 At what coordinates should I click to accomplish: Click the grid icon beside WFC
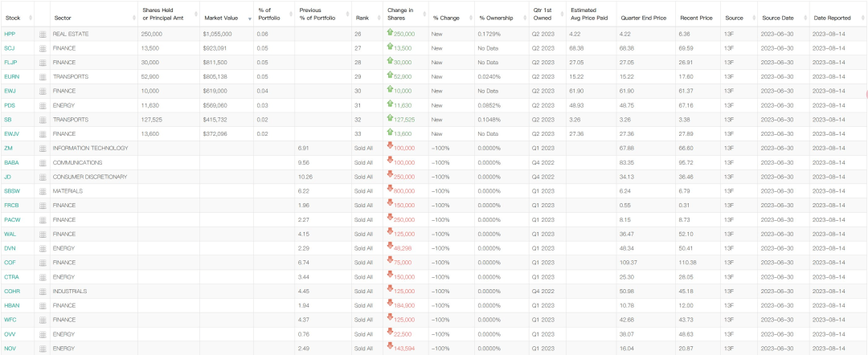pos(43,320)
